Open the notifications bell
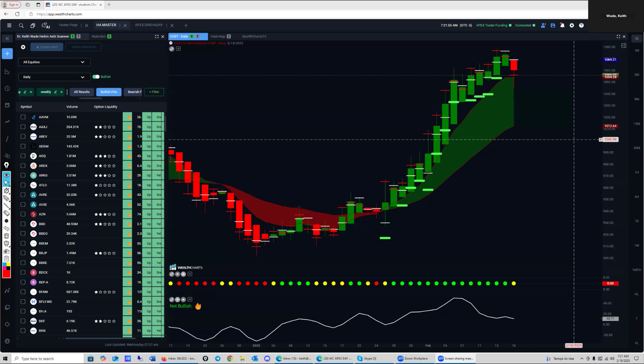 coord(562,26)
